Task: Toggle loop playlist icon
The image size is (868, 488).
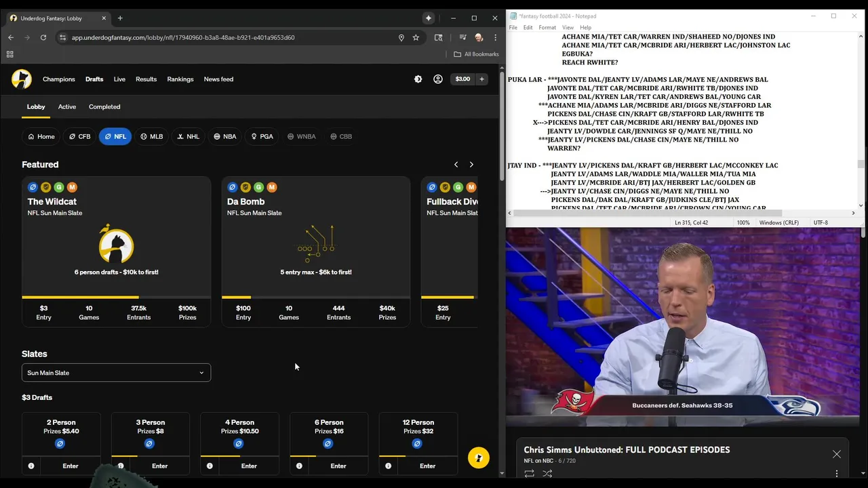Action: click(x=530, y=474)
